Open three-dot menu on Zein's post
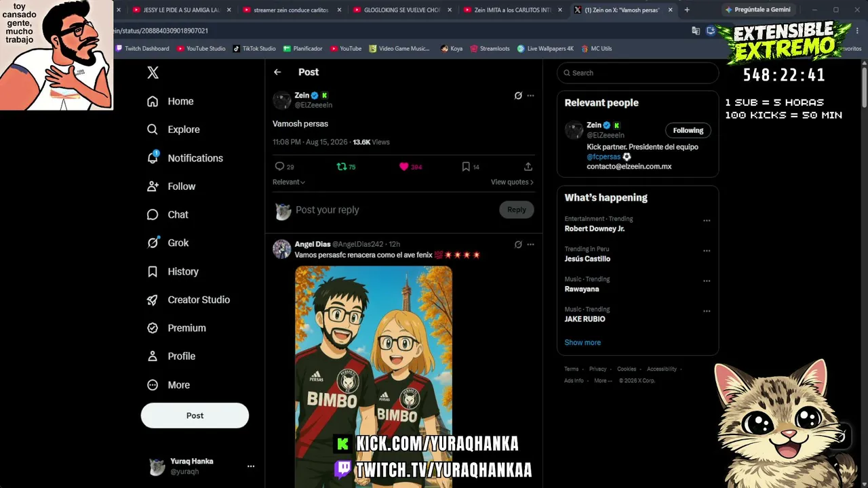The width and height of the screenshot is (868, 488). (x=530, y=96)
